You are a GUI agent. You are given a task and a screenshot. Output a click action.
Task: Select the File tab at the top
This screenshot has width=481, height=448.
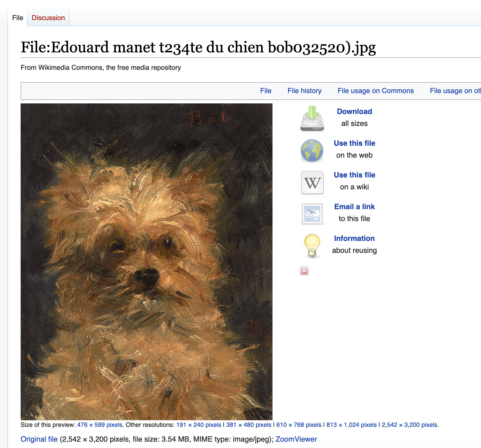tap(18, 18)
